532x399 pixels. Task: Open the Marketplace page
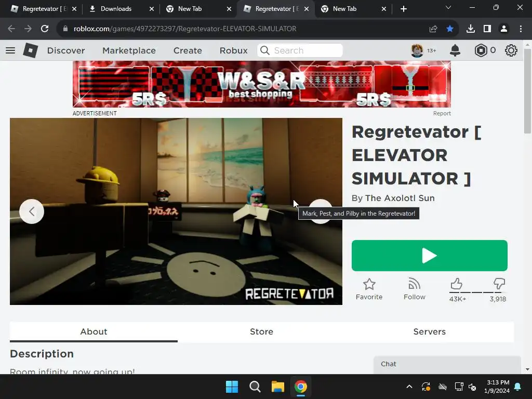coord(129,50)
